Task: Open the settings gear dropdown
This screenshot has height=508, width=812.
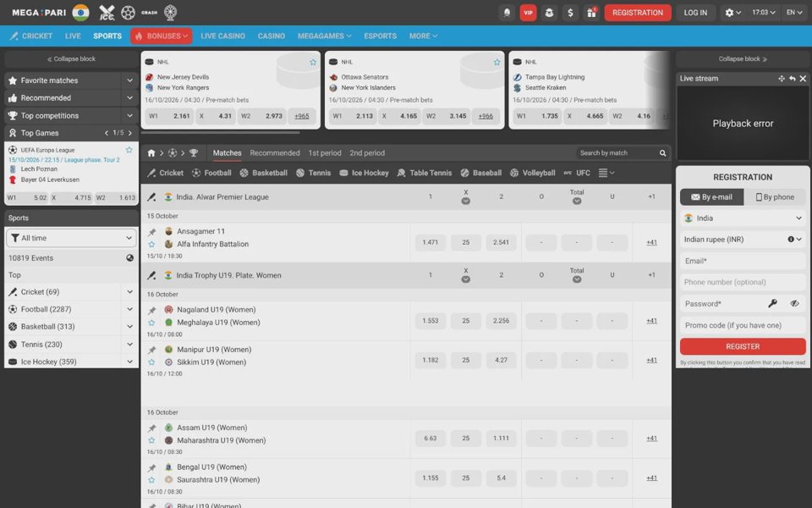Action: coord(732,13)
